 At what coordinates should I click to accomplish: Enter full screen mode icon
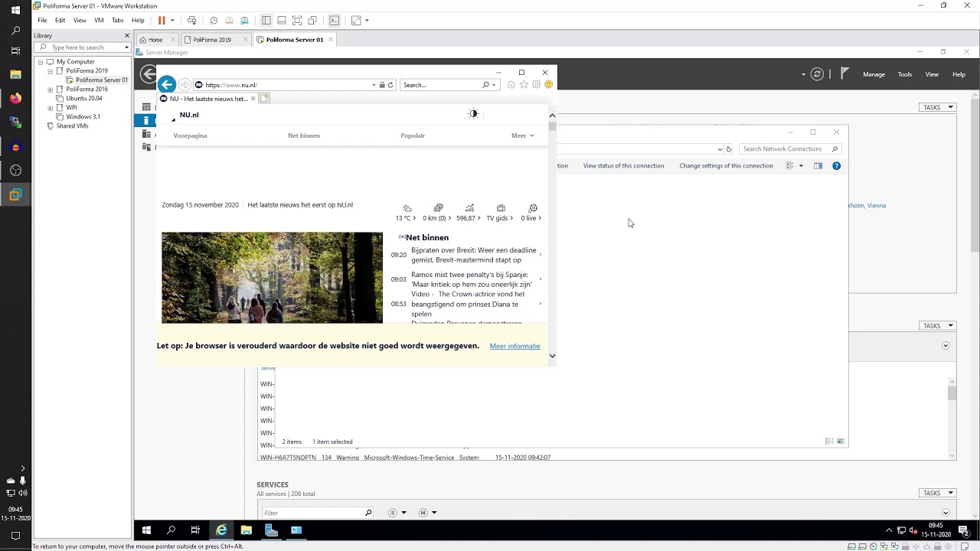[297, 21]
